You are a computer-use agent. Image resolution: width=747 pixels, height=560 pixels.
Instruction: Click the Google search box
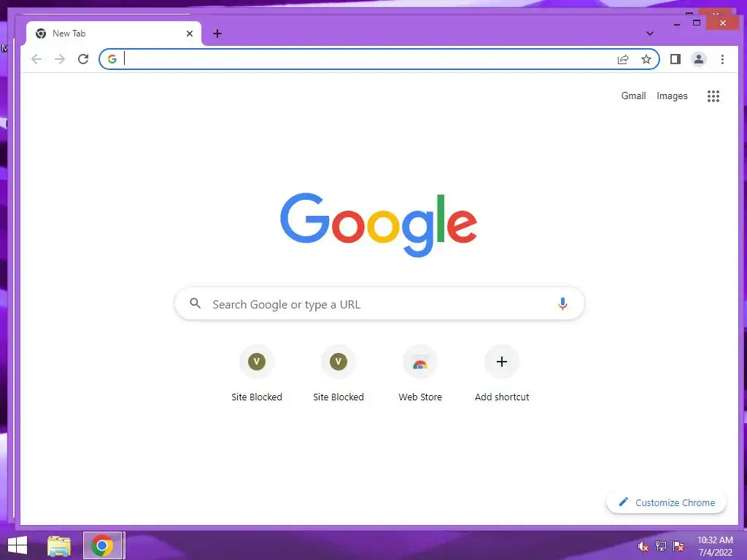(379, 303)
